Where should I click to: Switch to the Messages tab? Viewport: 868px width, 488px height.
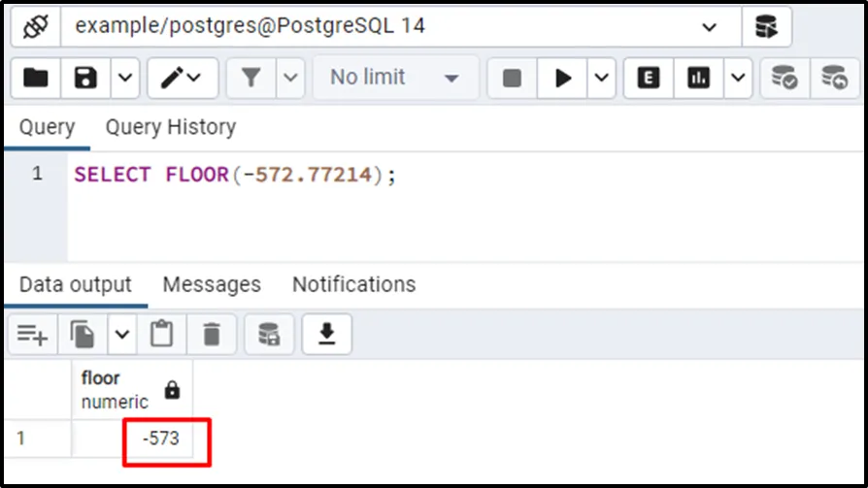tap(212, 284)
